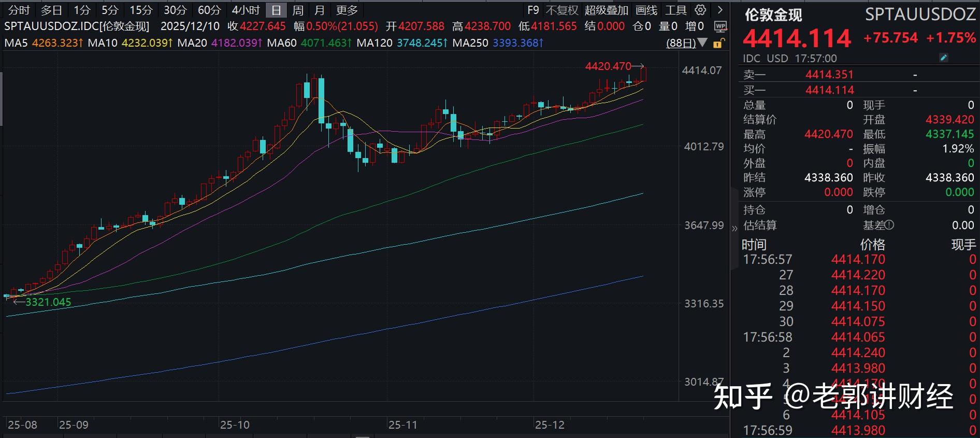This screenshot has height=438, width=980.
Task: Select the 日 daily period tab
Action: [276, 10]
